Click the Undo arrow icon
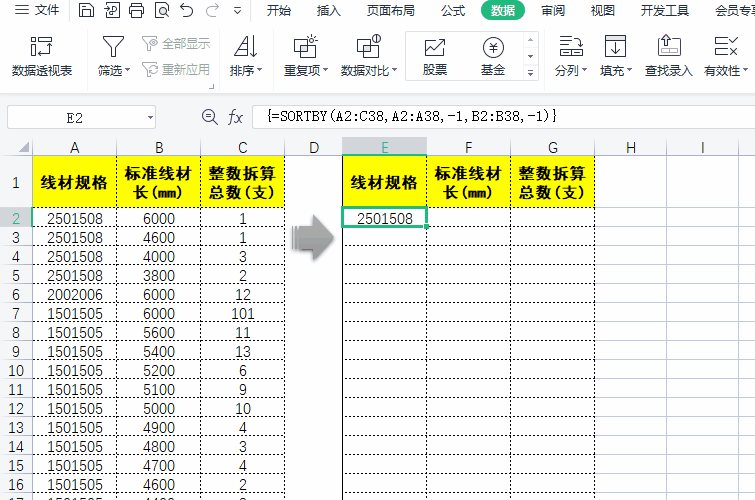Screen dimensions: 755x500 point(186,10)
